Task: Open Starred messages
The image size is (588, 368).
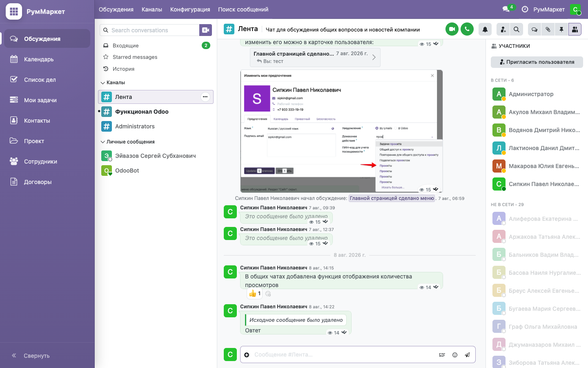Action: [x=156, y=57]
